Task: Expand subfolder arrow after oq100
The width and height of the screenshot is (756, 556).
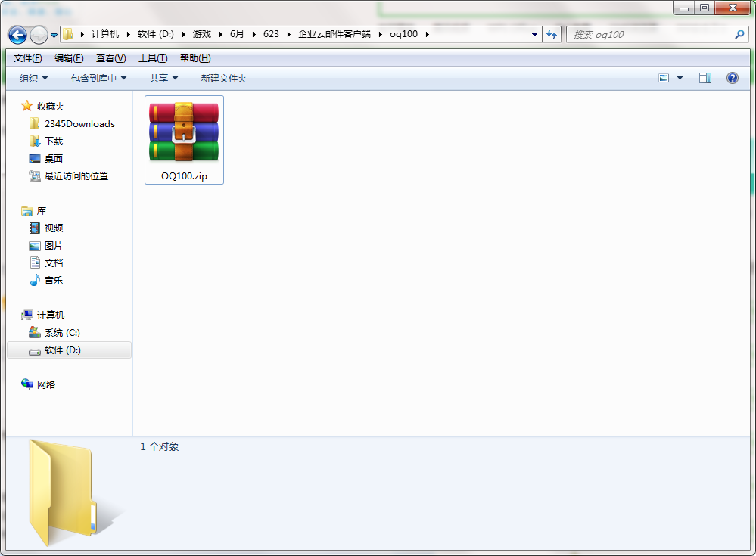Action: 427,34
